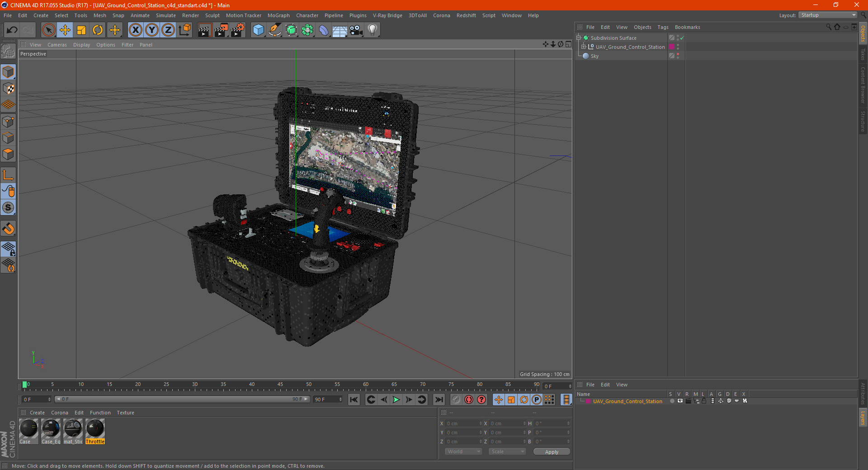Select the Throttle material
Image resolution: width=868 pixels, height=470 pixels.
(x=95, y=431)
